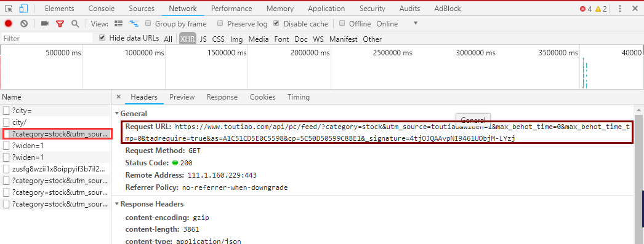Open the Console tab

[102, 9]
